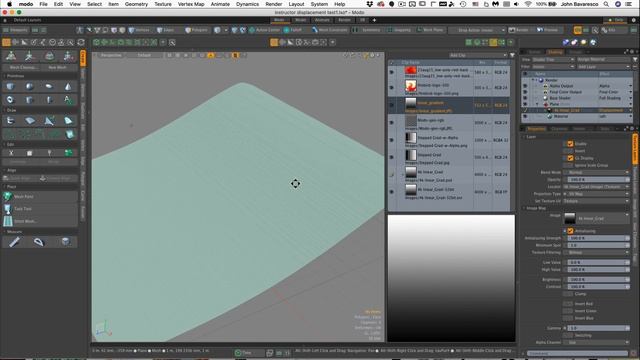Open the Apple menu
Image resolution: width=640 pixels, height=360 pixels.
point(9,4)
